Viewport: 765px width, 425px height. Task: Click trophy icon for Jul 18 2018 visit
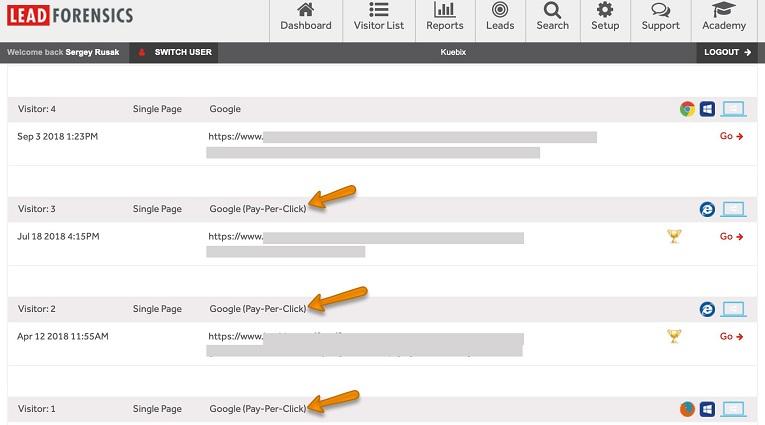click(x=674, y=236)
